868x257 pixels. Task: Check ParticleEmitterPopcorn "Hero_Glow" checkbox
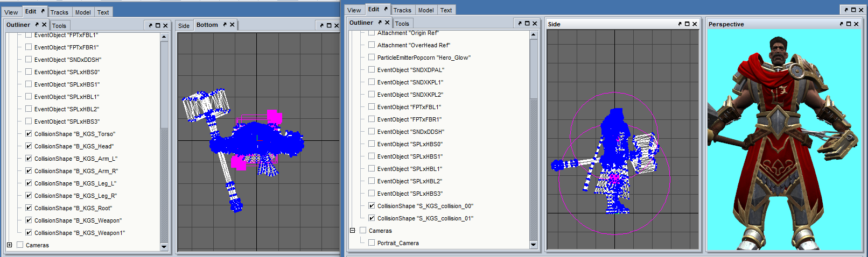point(372,58)
